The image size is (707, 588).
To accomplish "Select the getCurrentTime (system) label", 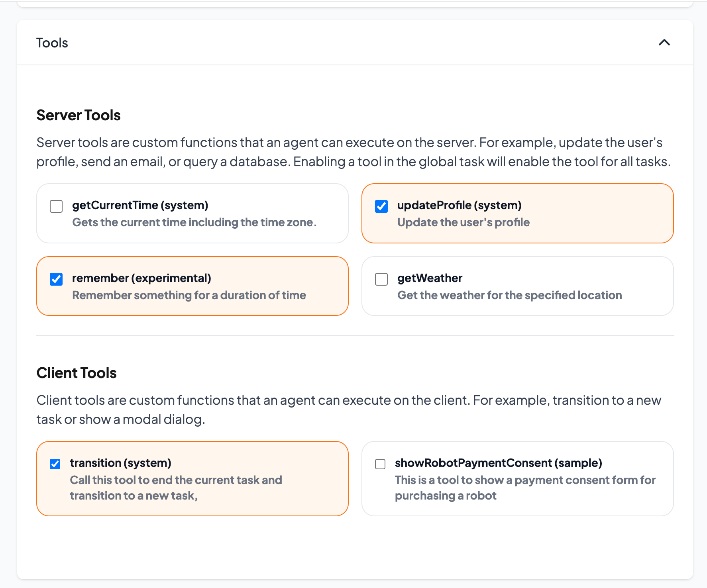I will (140, 205).
